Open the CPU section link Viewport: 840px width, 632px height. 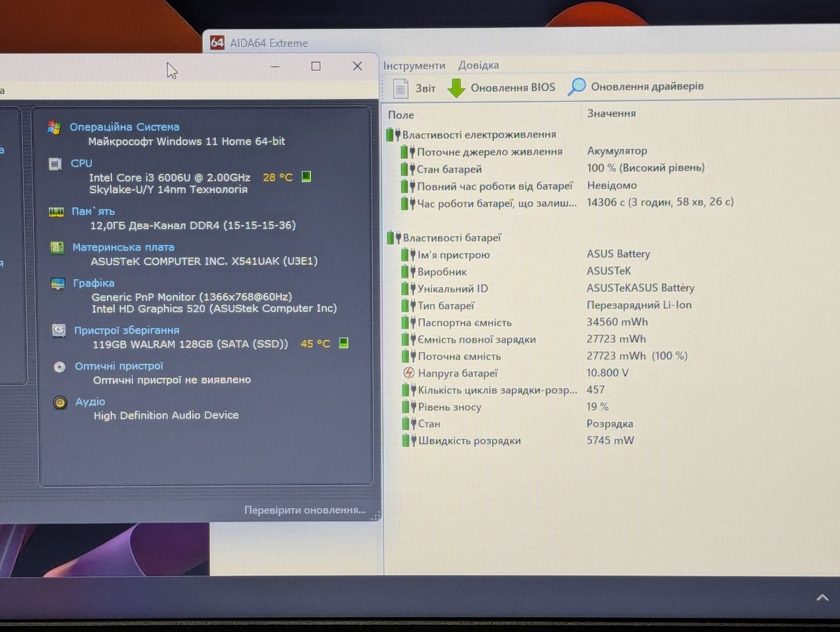coord(81,163)
